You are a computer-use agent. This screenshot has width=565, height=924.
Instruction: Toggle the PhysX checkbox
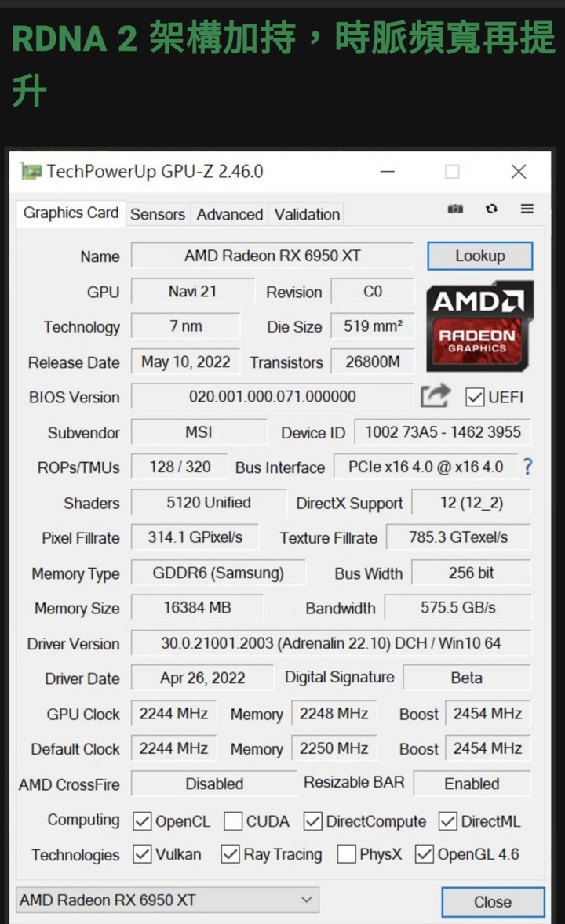coord(347,854)
